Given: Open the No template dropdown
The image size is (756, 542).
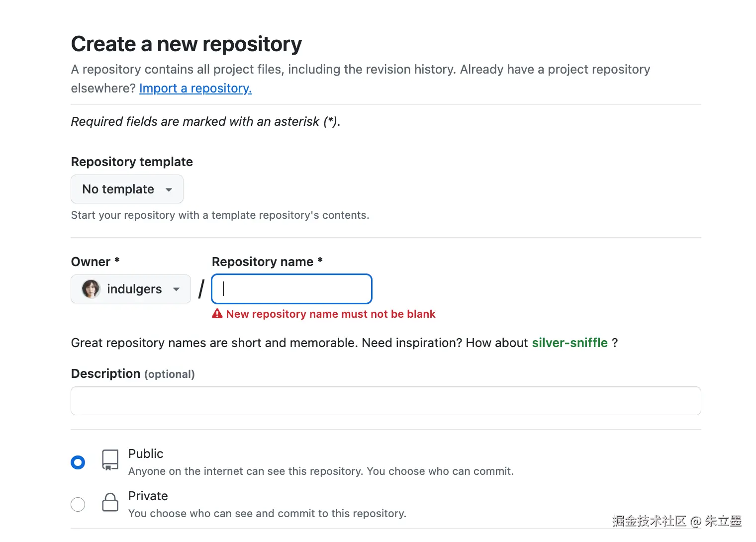Looking at the screenshot, I should pos(127,189).
